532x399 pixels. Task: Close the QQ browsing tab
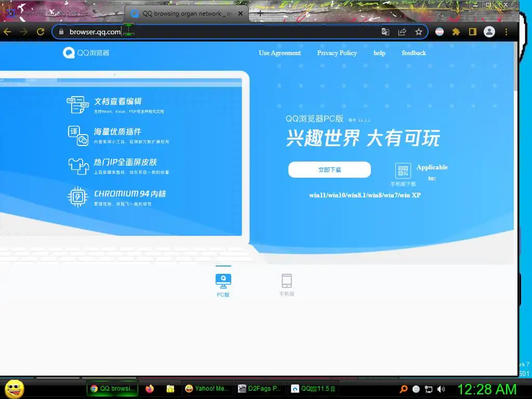point(241,14)
